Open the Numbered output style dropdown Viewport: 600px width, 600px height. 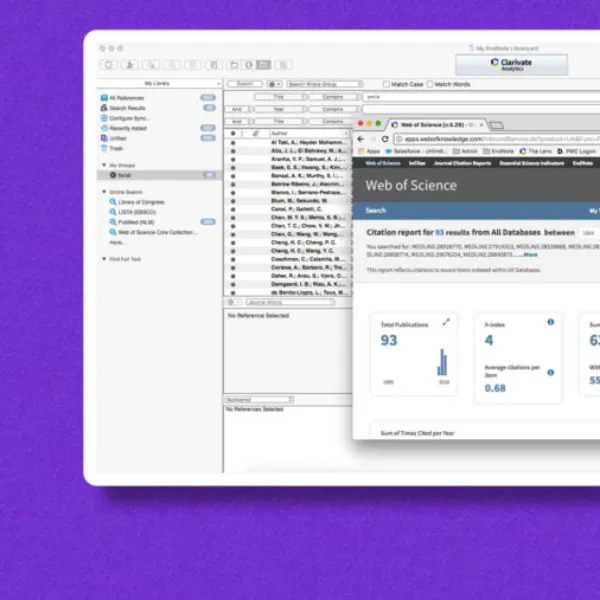pos(259,400)
